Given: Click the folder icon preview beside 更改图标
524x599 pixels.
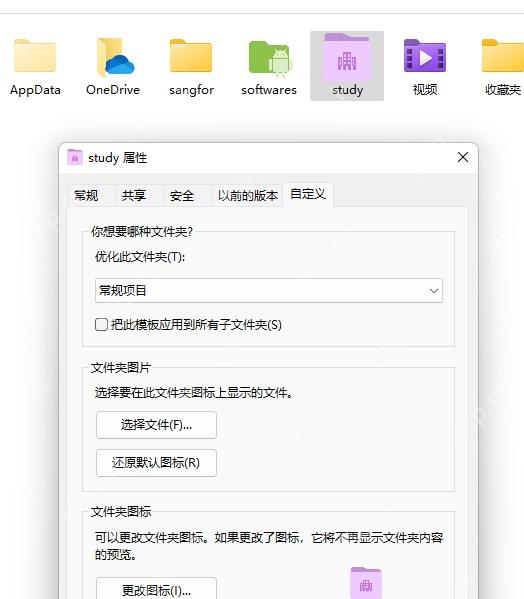Looking at the screenshot, I should [366, 583].
